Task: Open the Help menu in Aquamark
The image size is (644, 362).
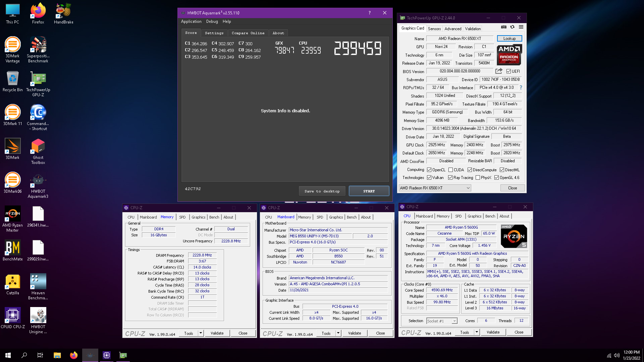Action: coord(227,21)
